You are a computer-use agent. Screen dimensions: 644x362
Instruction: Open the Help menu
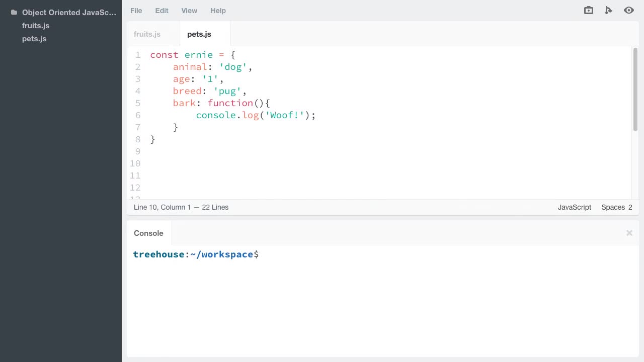218,11
